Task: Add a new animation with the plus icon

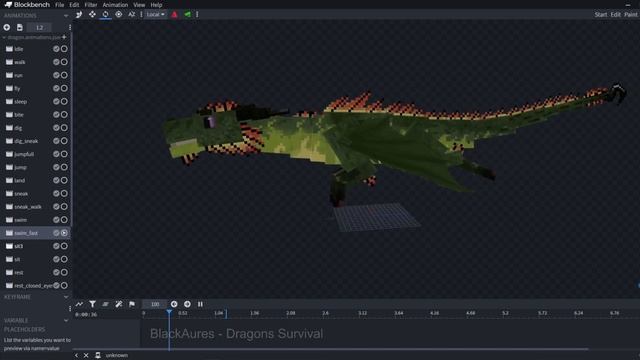Action: [x=7, y=27]
